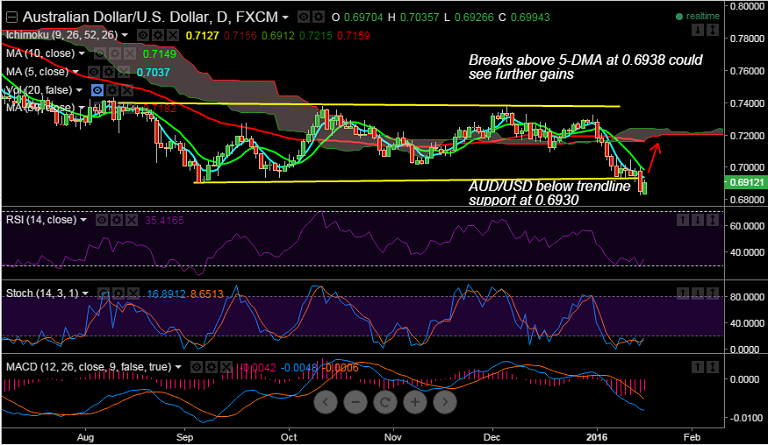Select the RSI value 35.4165

click(x=164, y=220)
